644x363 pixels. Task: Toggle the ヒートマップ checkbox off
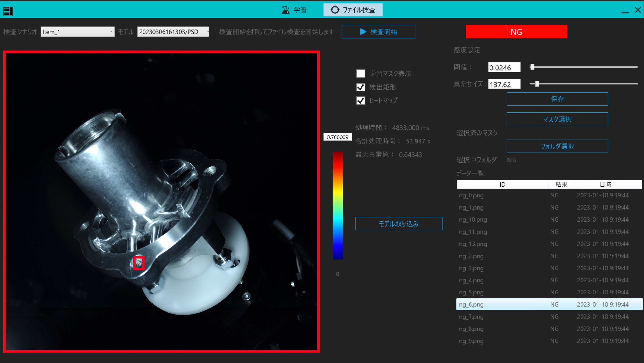(360, 101)
